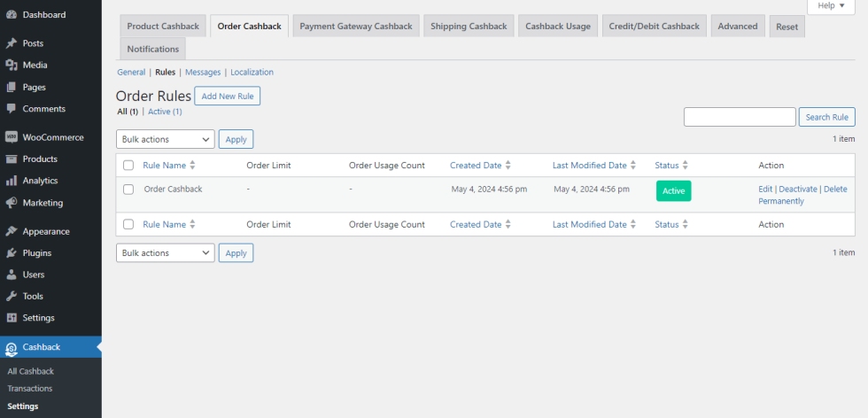Click Deactivate link for Order Cashback
The width and height of the screenshot is (868, 418).
coord(797,190)
